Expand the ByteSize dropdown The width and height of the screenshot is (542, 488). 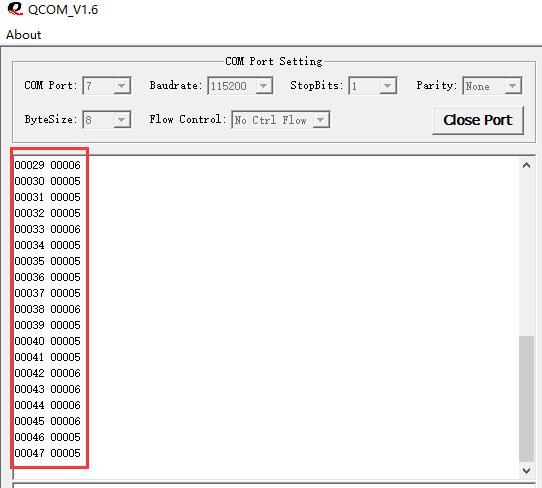106,120
